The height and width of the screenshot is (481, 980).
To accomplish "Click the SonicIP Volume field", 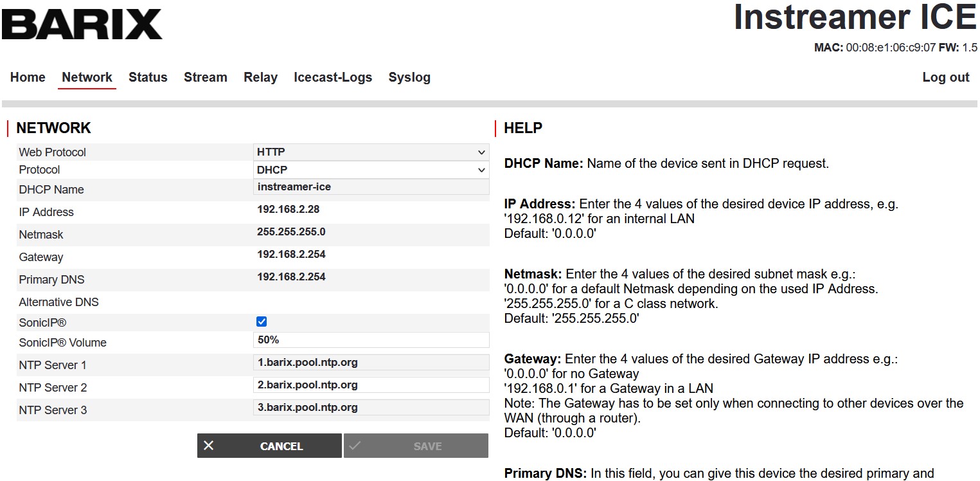I will (371, 340).
